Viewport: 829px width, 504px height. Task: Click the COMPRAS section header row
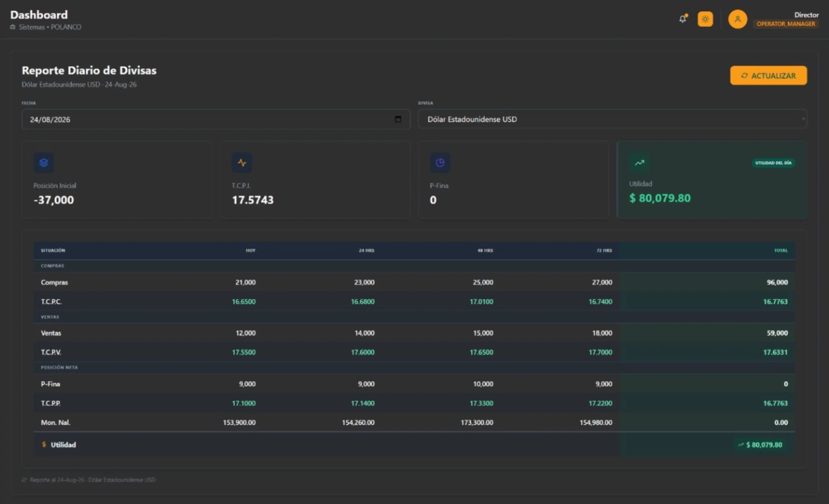tap(414, 266)
